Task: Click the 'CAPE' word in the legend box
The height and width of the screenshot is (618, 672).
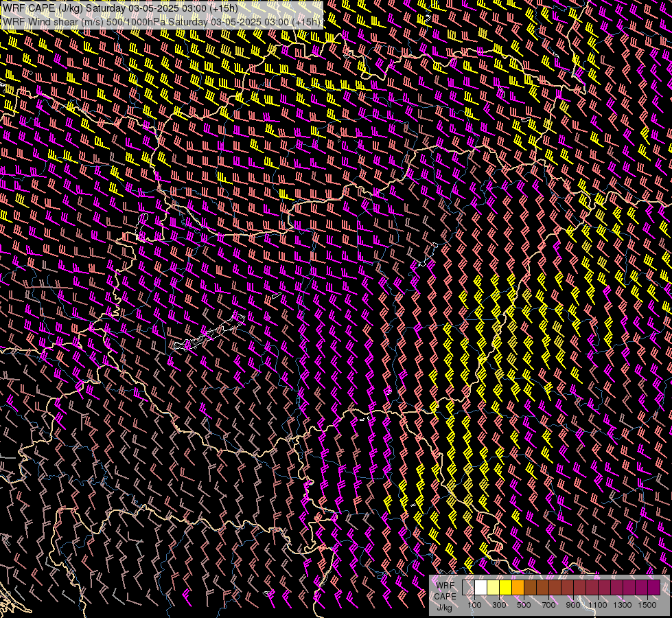Action: 445,596
